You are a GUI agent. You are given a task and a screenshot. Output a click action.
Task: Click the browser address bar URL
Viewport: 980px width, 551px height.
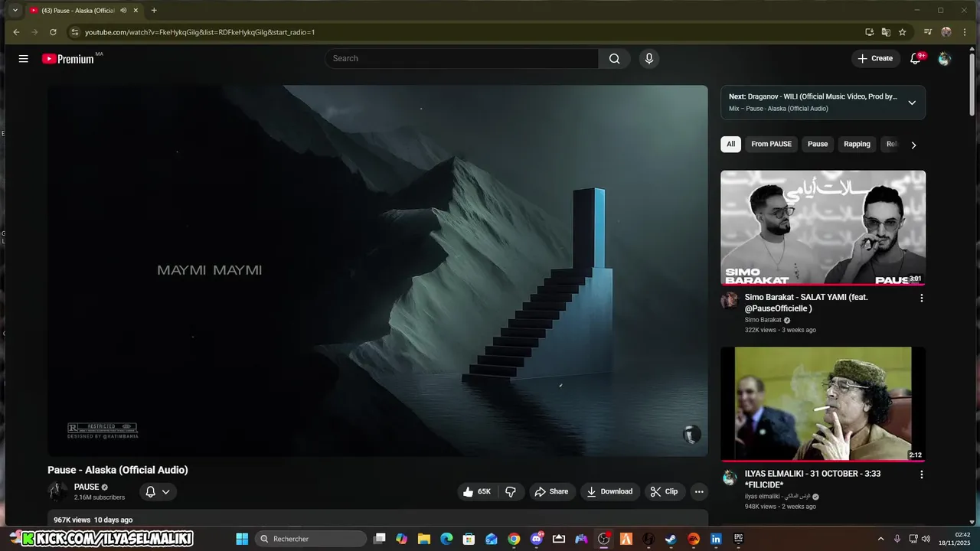tap(200, 32)
